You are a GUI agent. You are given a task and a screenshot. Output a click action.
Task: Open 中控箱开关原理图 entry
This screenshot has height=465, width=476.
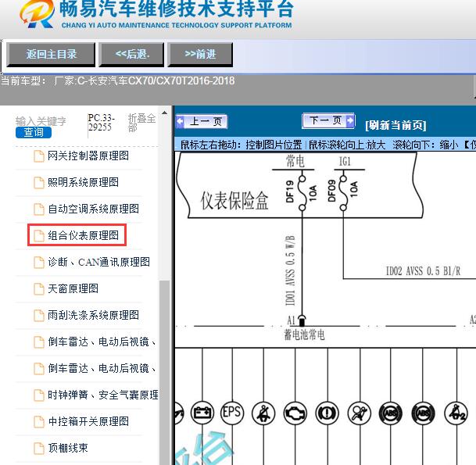[88, 421]
